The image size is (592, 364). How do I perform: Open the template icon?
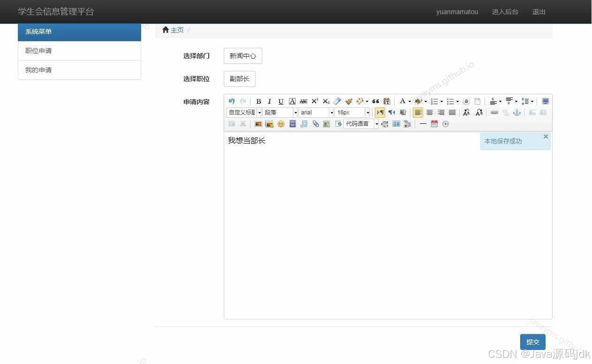(396, 124)
